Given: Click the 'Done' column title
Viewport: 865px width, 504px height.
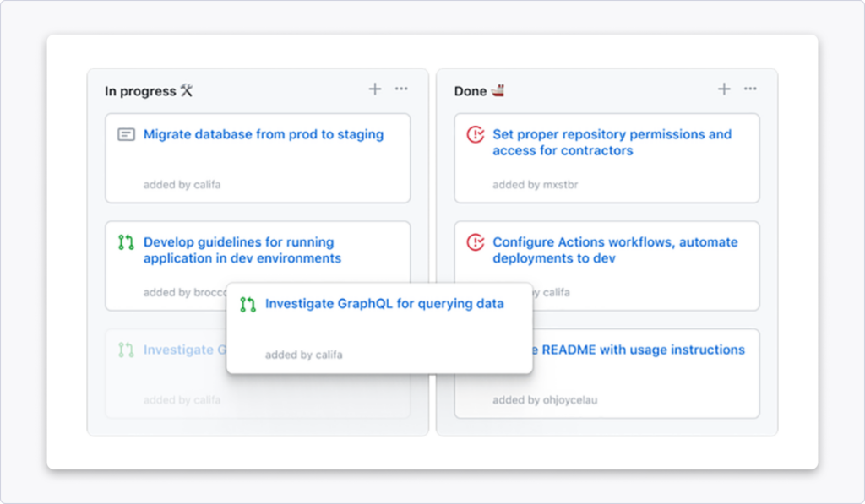Looking at the screenshot, I should point(471,91).
